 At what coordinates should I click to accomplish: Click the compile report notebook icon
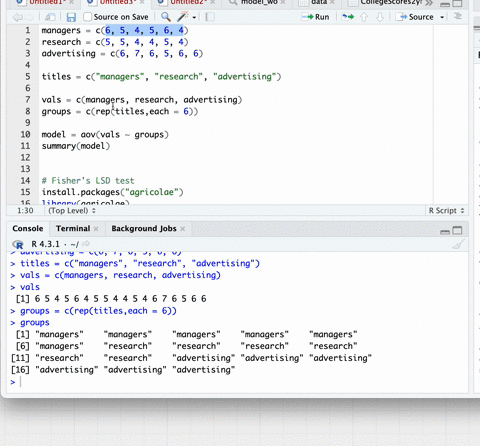(x=210, y=17)
